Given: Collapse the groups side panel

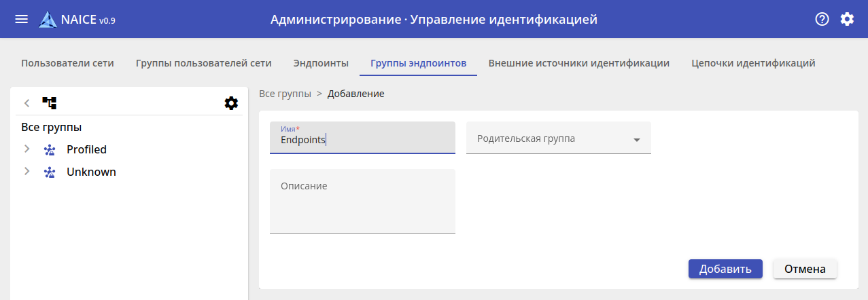Looking at the screenshot, I should (x=27, y=103).
